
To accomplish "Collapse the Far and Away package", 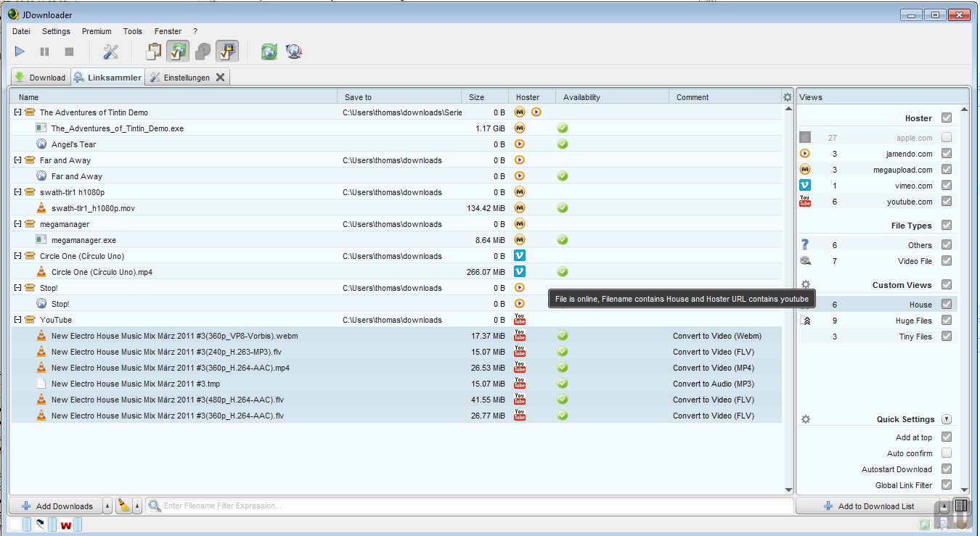I will click(x=18, y=160).
